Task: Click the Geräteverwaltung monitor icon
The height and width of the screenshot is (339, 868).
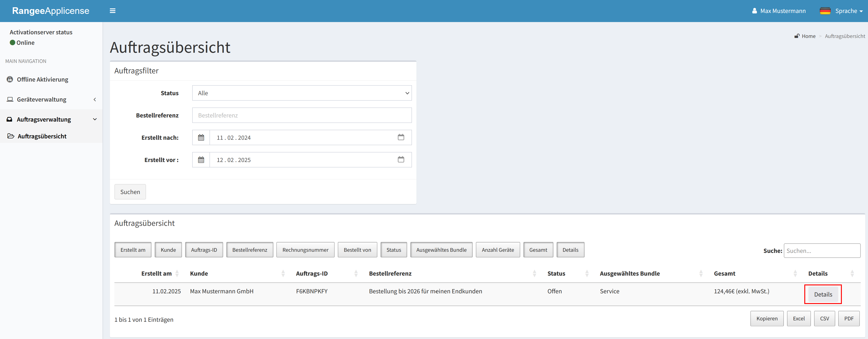Action: point(10,99)
